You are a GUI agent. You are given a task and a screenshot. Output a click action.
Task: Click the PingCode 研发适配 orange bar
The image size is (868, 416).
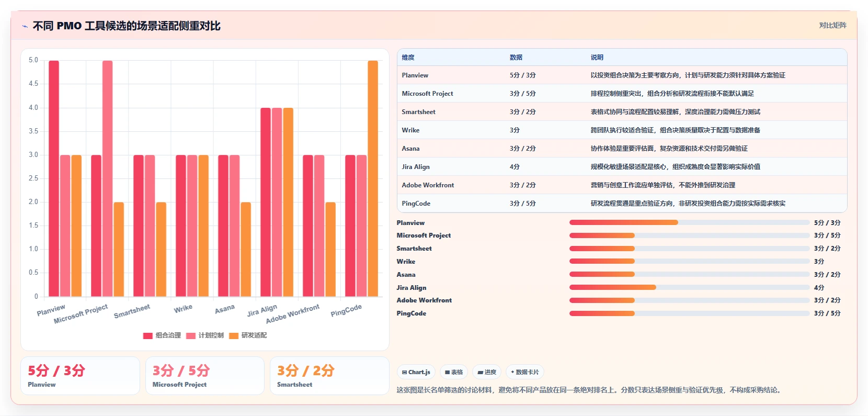point(373,178)
